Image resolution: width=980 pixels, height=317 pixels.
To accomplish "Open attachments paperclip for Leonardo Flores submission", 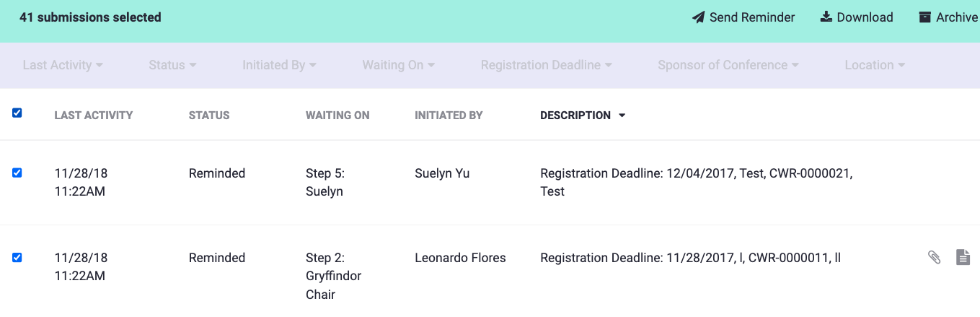I will click(x=934, y=257).
